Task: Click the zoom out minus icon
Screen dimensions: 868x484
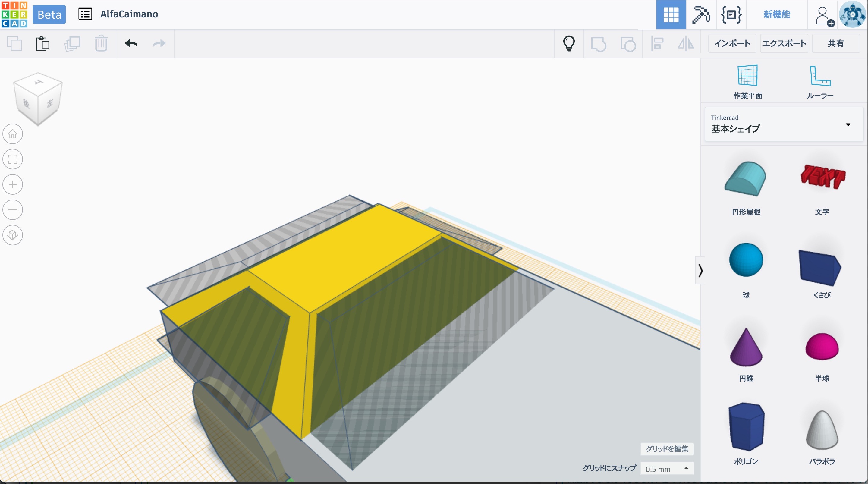Action: click(13, 210)
